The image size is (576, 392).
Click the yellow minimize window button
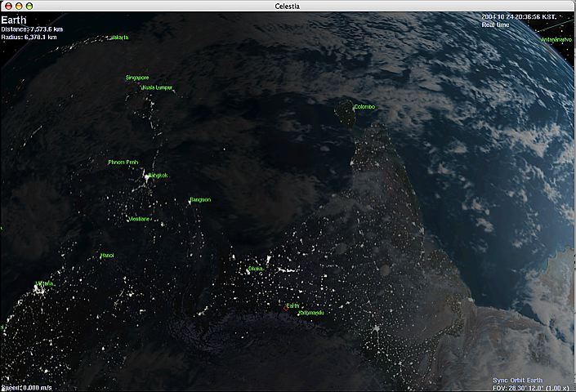19,6
